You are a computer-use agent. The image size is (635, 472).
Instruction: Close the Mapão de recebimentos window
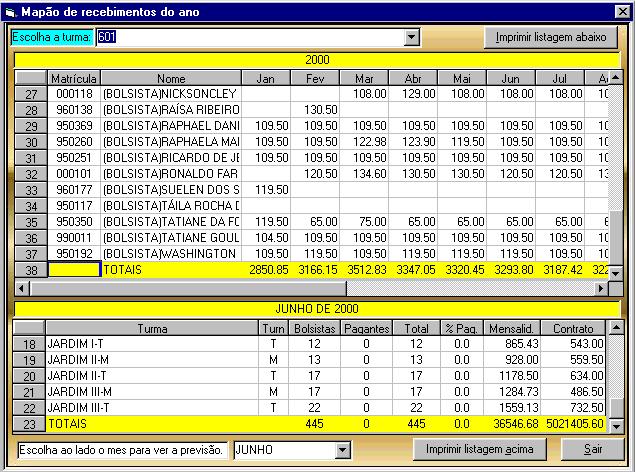coord(622,10)
